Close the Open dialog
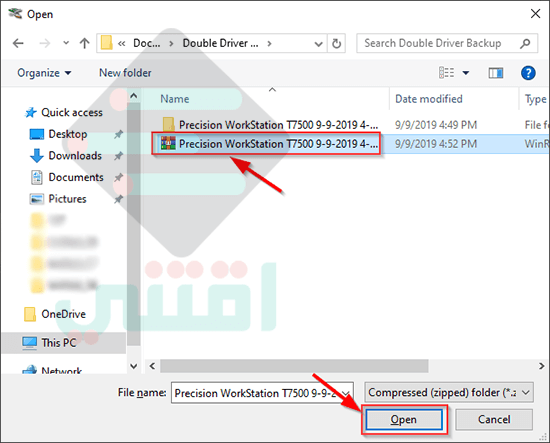The height and width of the screenshot is (443, 550). coord(535,14)
